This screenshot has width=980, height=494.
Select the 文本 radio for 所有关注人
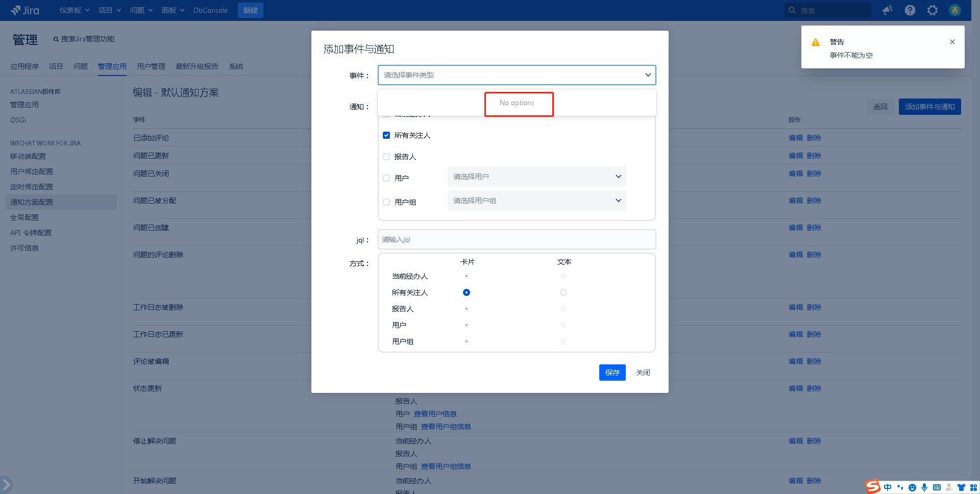tap(563, 292)
